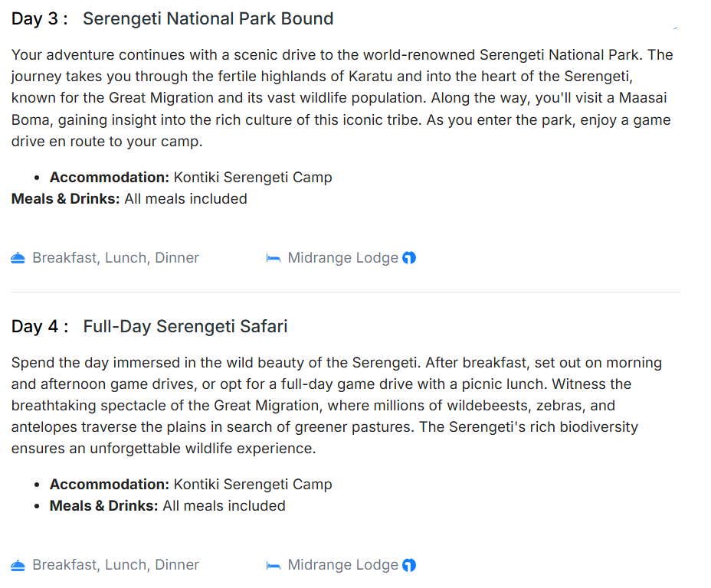
Task: Click the Day 4 bed accommodation icon
Action: [273, 565]
